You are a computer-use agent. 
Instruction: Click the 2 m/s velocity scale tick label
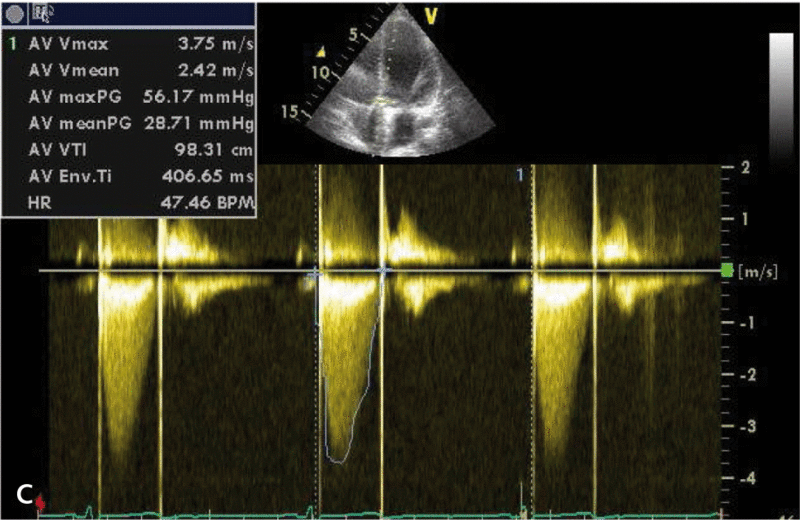pos(745,167)
